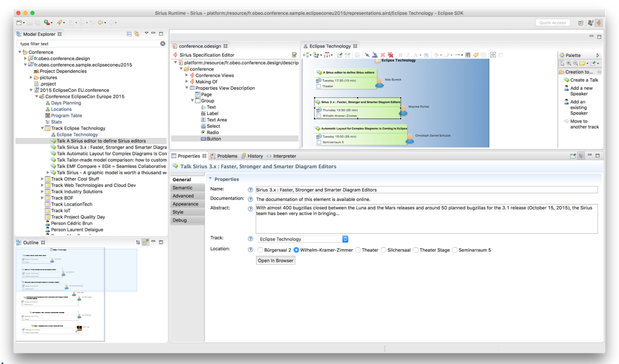Switch to the Problems tab
This screenshot has width=619, height=364.
click(224, 156)
